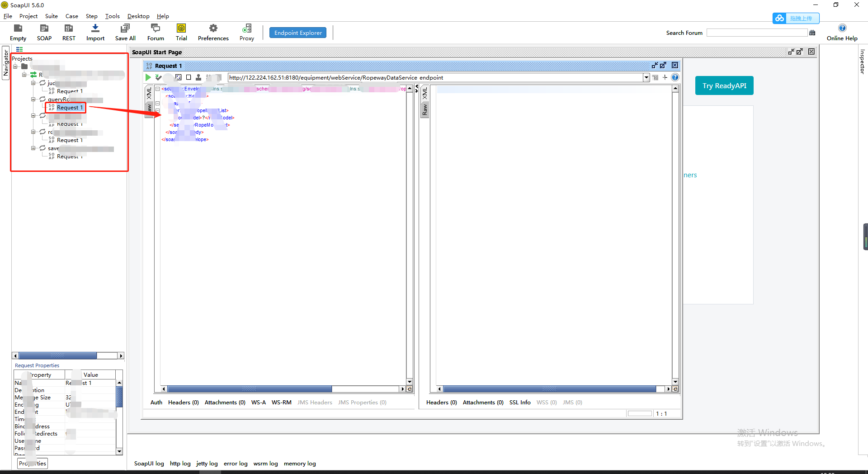
Task: Open the Case menu
Action: [x=72, y=16]
